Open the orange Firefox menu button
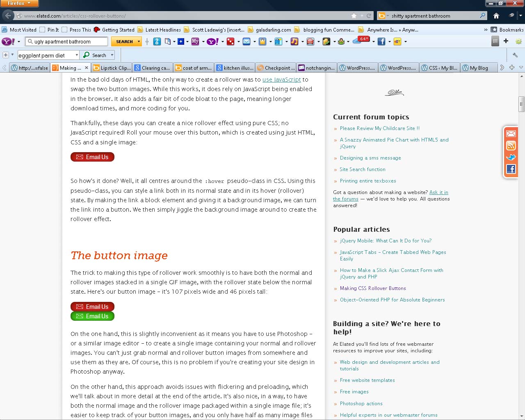The height and width of the screenshot is (420, 525). [x=19, y=3]
